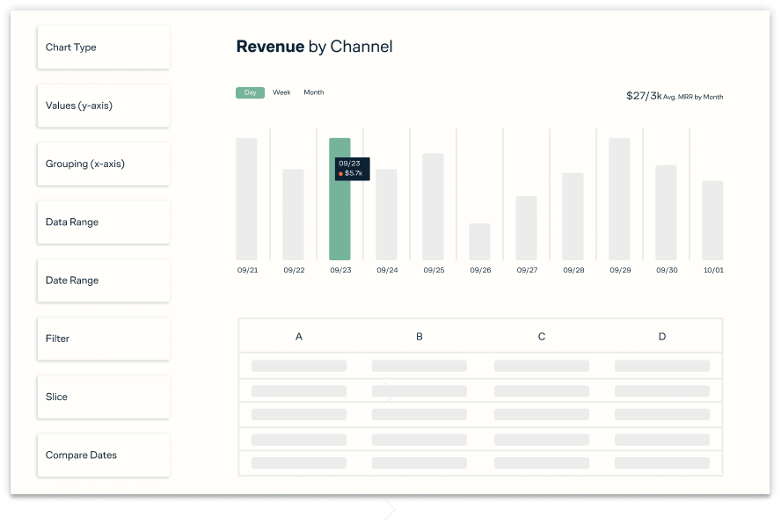The image size is (781, 532).
Task: Open the Grouping (x-axis) setting
Action: point(103,164)
